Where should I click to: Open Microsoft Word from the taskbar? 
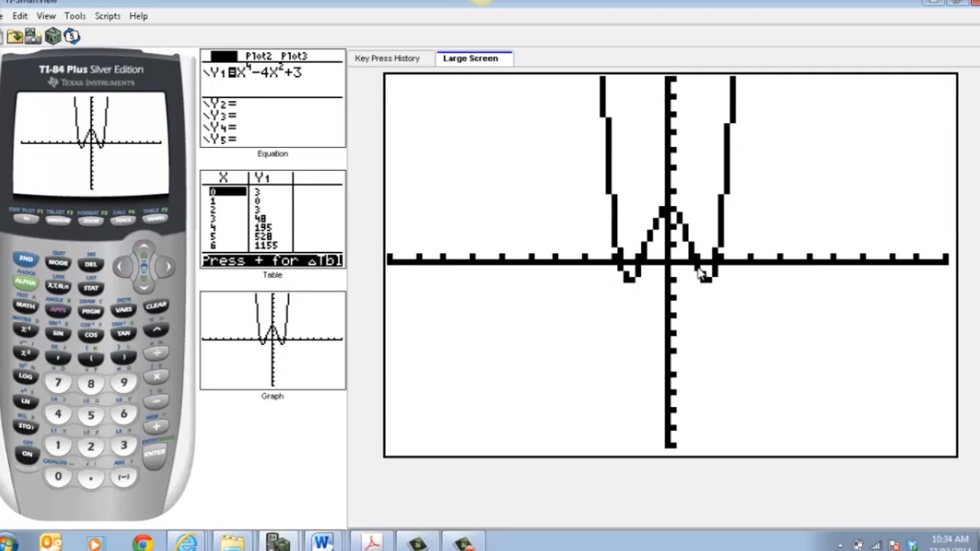322,543
